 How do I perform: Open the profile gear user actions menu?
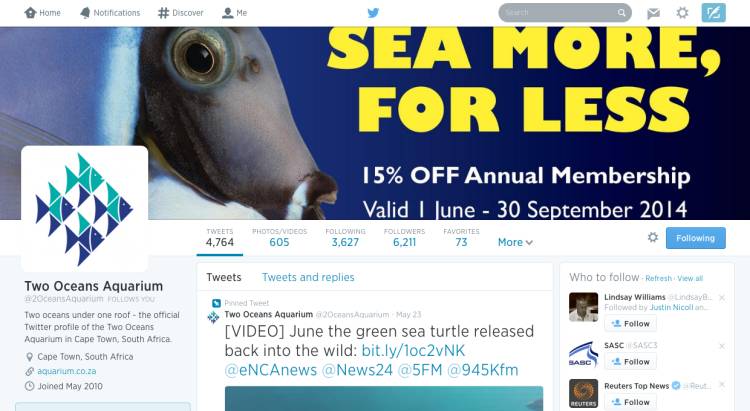click(653, 238)
